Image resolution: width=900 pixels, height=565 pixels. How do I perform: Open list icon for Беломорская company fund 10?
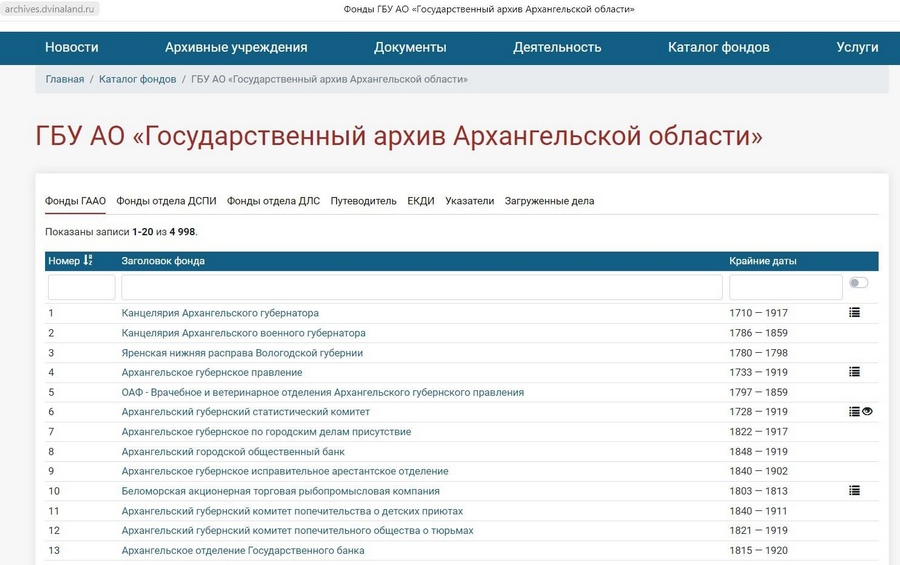(854, 490)
